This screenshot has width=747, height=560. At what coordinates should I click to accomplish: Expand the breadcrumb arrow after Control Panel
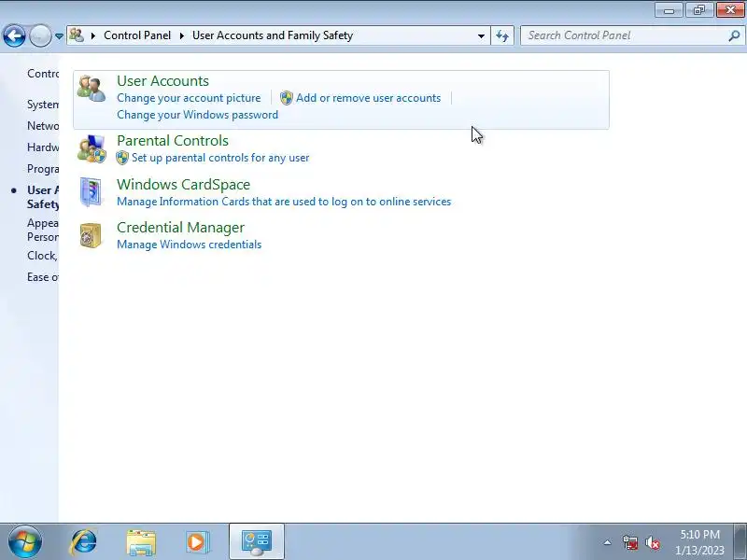pyautogui.click(x=181, y=35)
